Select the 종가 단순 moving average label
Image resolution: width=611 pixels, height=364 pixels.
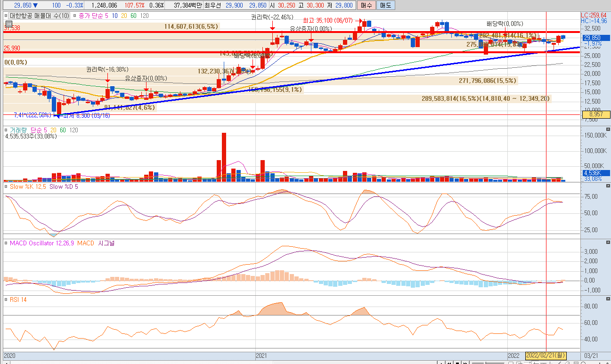point(91,16)
